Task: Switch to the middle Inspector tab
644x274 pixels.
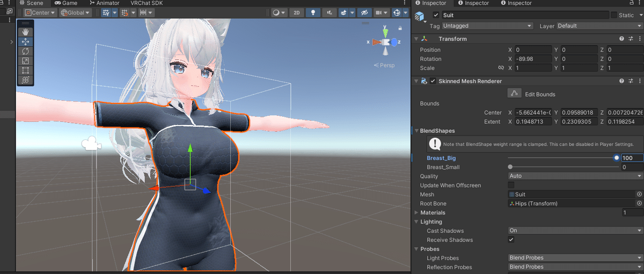Action: tap(473, 3)
